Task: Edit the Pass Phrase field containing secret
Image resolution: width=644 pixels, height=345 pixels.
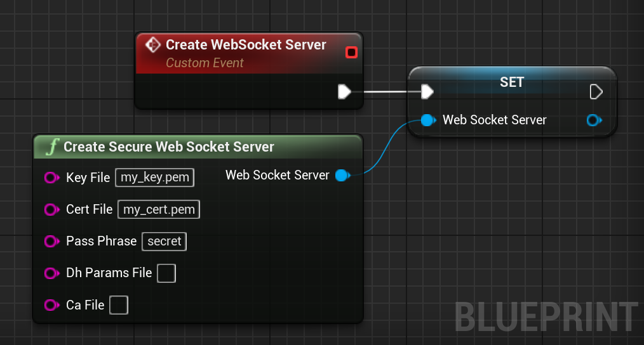Action: tap(164, 241)
